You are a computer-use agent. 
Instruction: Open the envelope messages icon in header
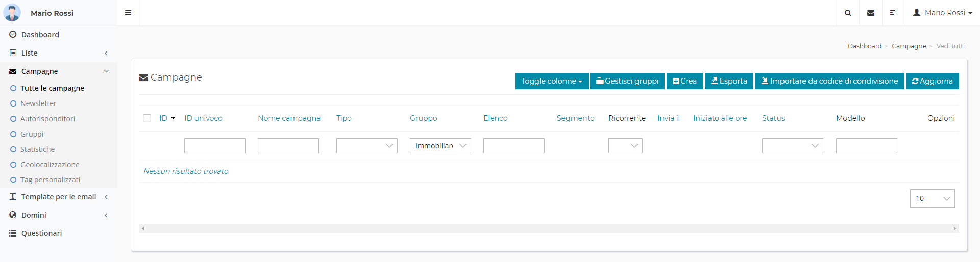(x=871, y=13)
